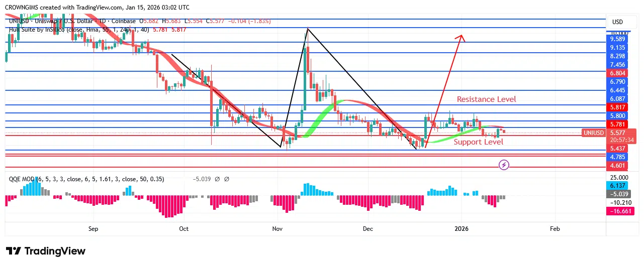Click the TradingView logo at bottom left

(45, 251)
